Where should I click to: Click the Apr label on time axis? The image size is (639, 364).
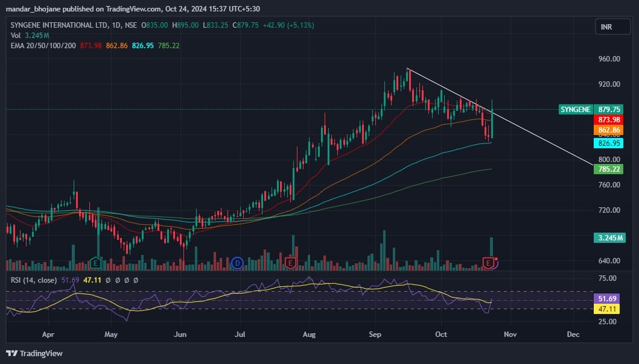pos(48,334)
